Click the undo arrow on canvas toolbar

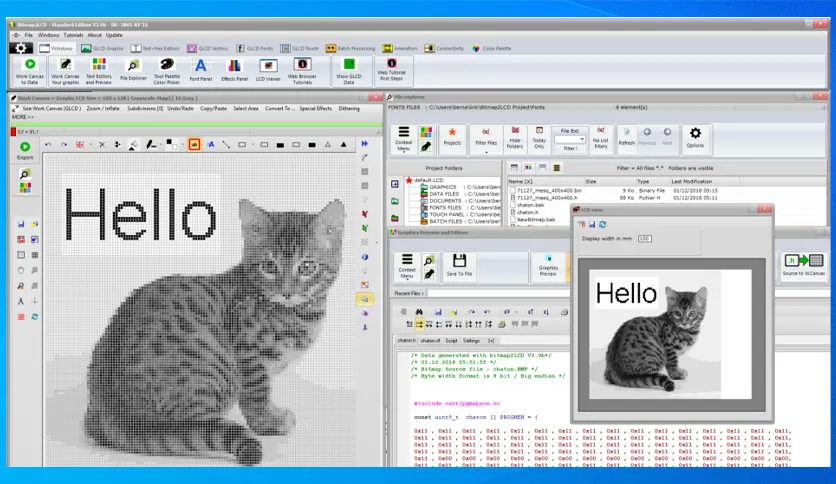click(x=48, y=144)
